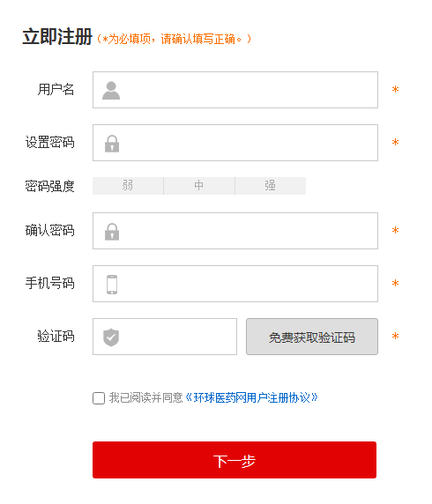432x504 pixels.
Task: Click the 免费获取验证码 button
Action: [x=312, y=337]
